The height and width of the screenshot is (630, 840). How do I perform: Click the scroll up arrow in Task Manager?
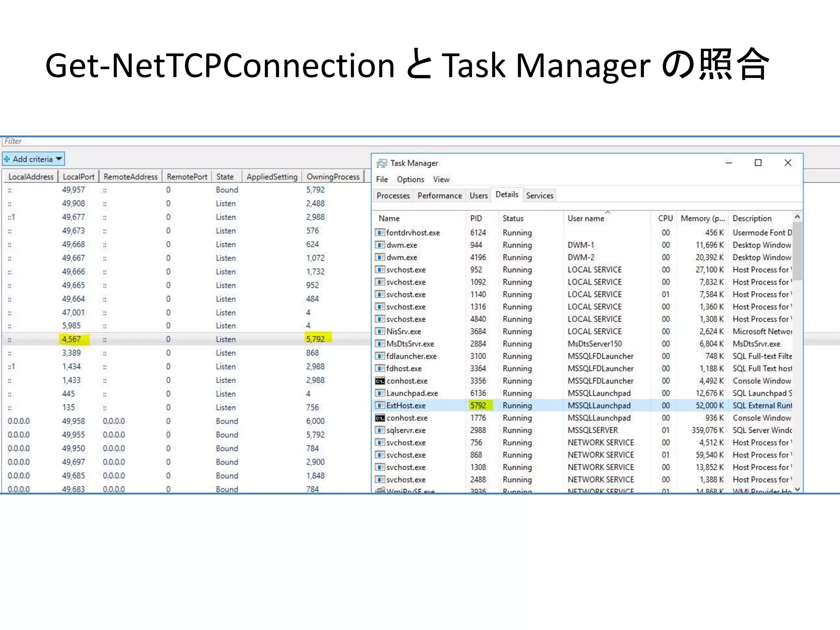(x=797, y=217)
